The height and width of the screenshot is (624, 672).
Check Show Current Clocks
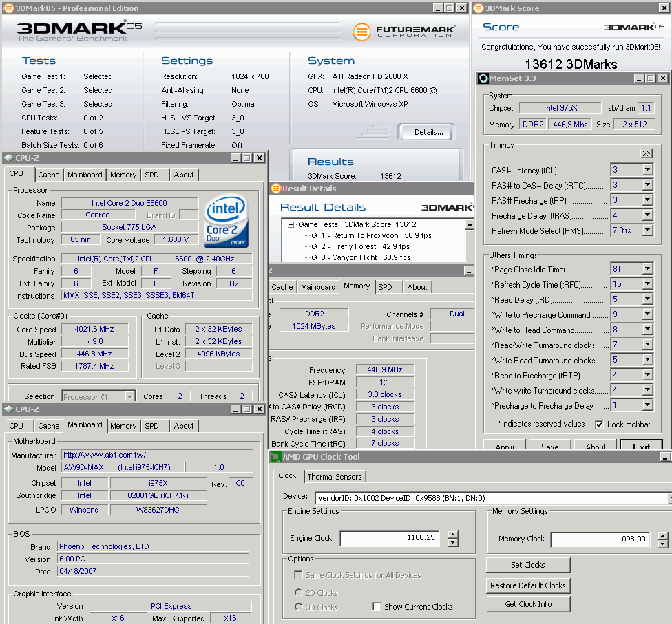click(377, 606)
